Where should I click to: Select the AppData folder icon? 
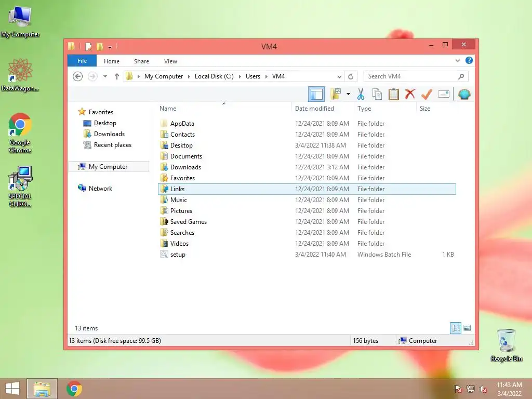click(164, 124)
